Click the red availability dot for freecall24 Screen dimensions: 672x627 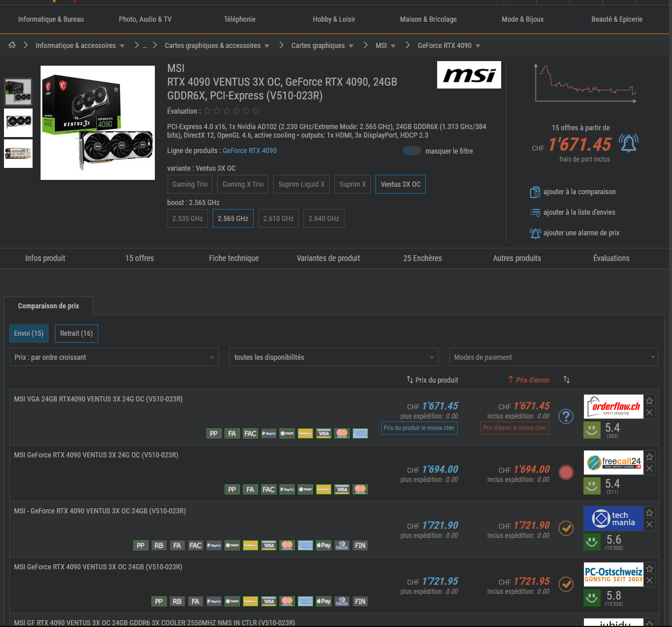pos(566,472)
